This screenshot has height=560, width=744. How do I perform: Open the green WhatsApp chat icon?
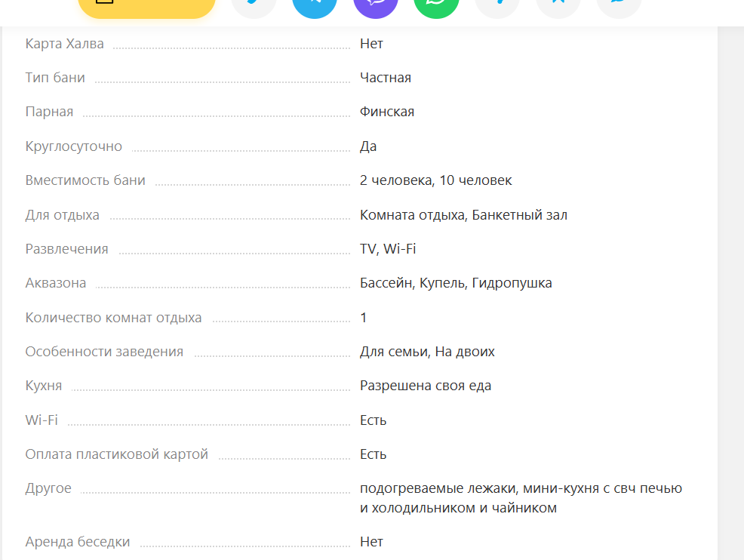coord(437,5)
